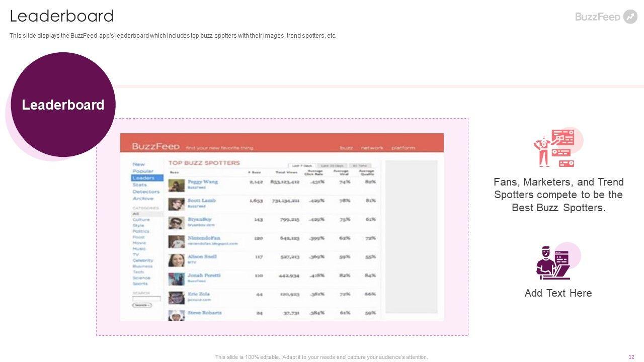Open BryanBoy's avatar thumbnail
Viewport: 644px width, 362px height.
click(176, 223)
